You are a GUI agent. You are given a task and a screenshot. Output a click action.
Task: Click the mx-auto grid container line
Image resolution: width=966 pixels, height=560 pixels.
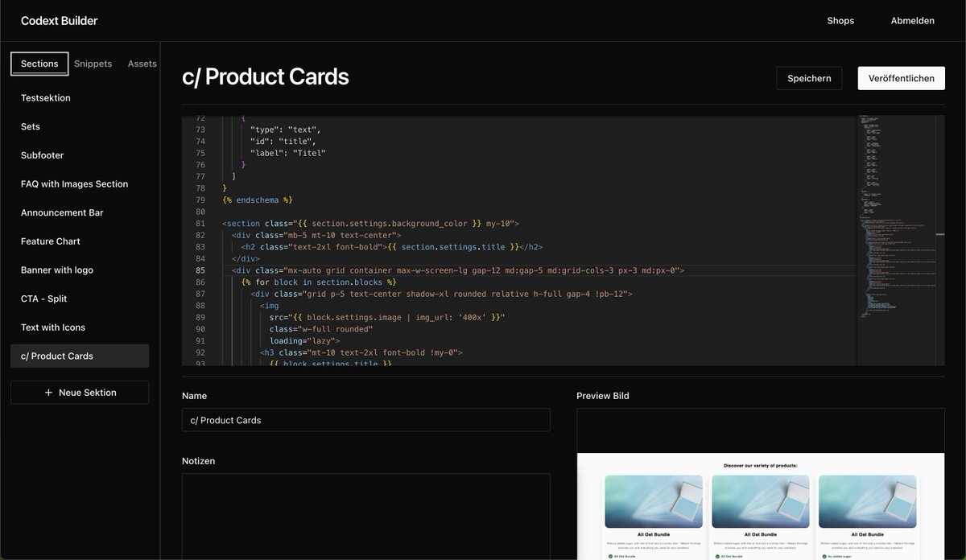pos(458,271)
